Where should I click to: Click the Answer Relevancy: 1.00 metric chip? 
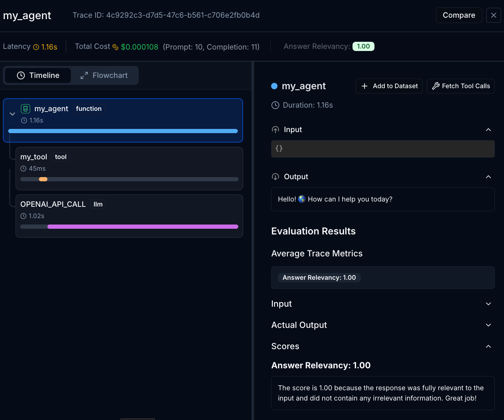click(319, 278)
